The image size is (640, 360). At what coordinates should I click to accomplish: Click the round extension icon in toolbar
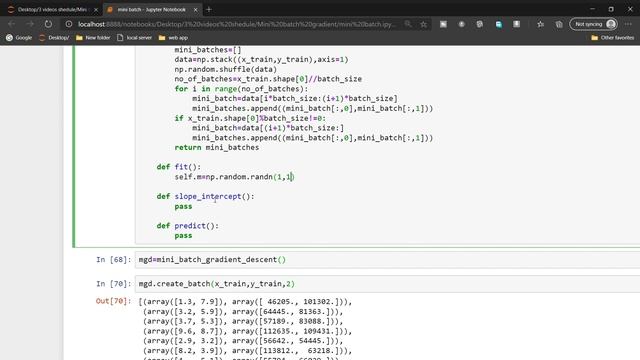pyautogui.click(x=462, y=24)
